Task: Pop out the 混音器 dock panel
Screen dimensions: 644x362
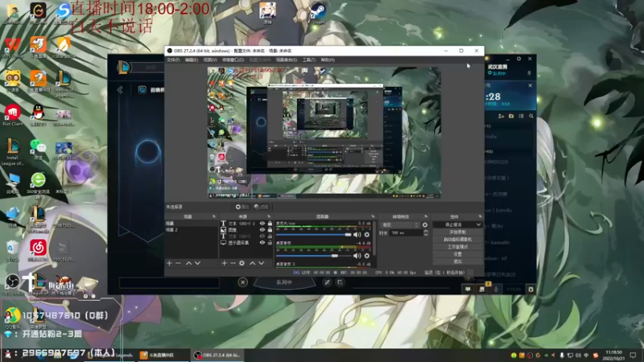Action: coord(373,216)
